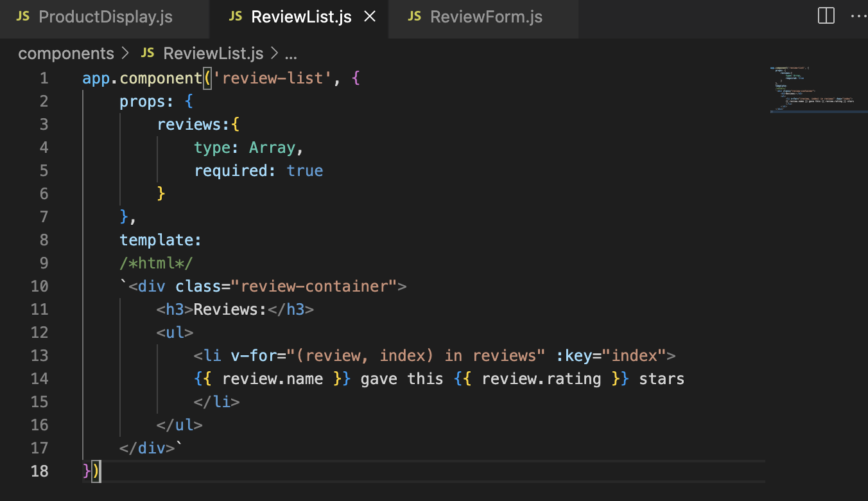Click line number 10 in gutter
The width and height of the screenshot is (868, 501).
39,286
